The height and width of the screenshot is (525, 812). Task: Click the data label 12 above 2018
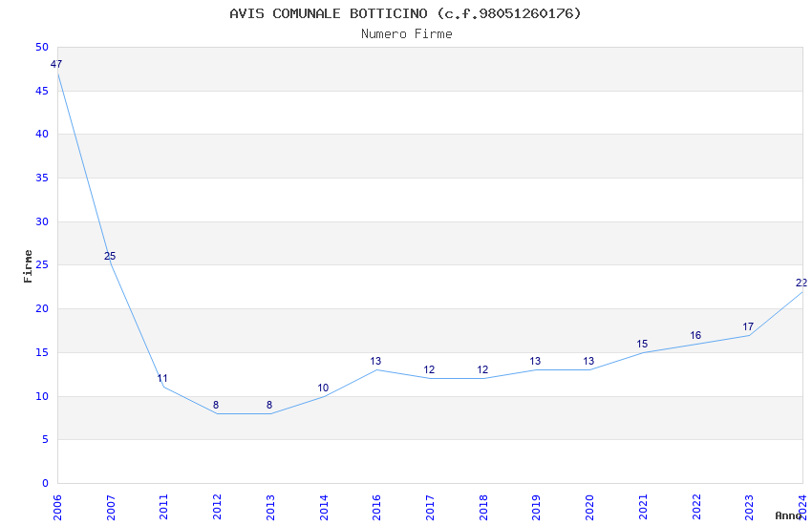pos(482,369)
